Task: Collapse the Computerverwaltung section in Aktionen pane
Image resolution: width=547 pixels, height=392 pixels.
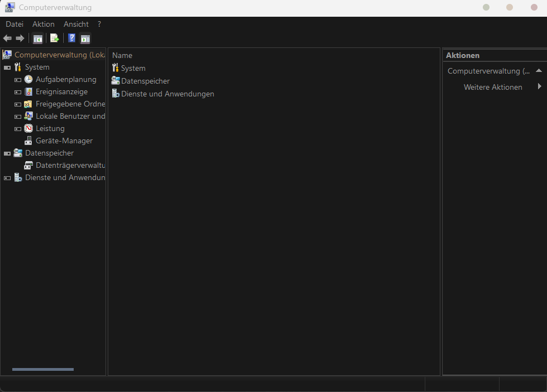Action: [x=539, y=71]
